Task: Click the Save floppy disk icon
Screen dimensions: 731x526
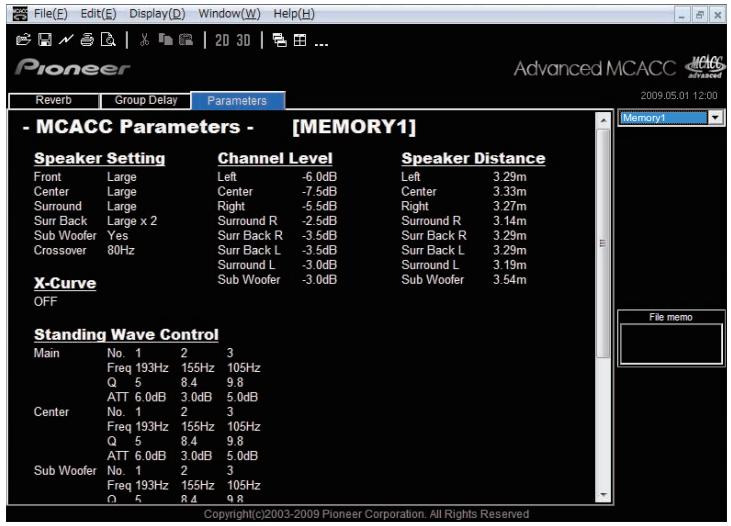Action: point(45,40)
